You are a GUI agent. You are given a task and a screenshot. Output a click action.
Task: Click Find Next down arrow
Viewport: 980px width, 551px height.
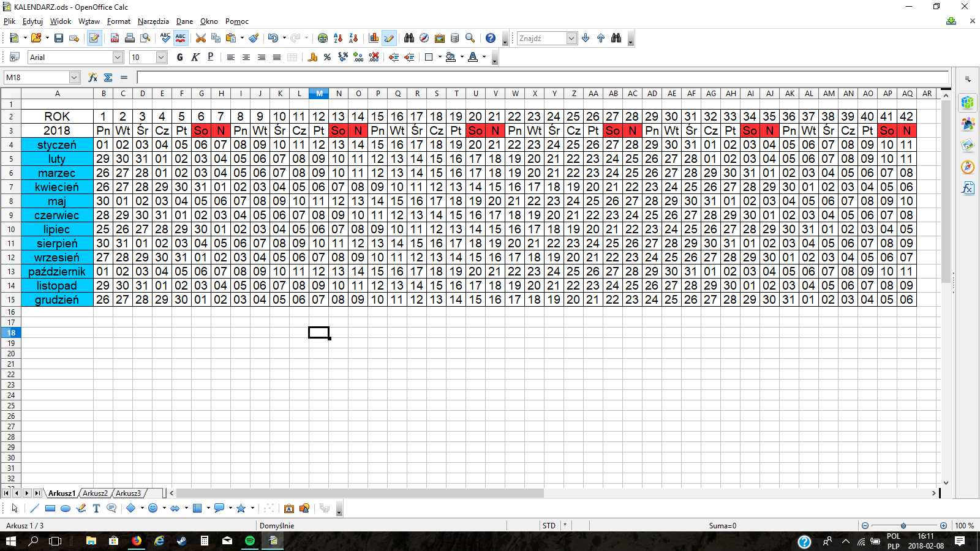(586, 38)
